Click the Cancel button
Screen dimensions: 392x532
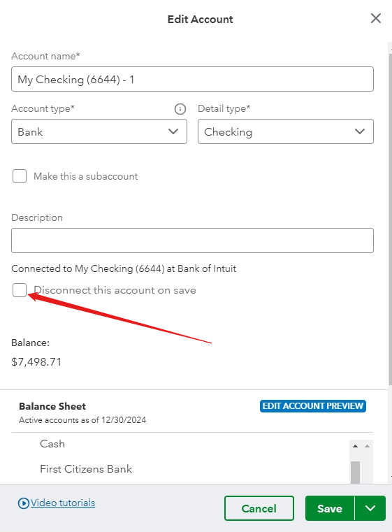(x=259, y=508)
